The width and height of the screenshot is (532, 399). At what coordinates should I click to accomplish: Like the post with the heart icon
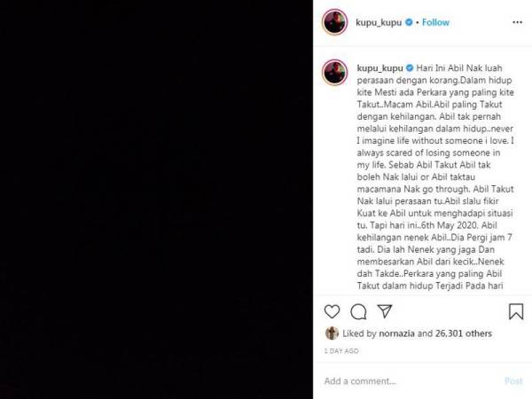pos(332,311)
